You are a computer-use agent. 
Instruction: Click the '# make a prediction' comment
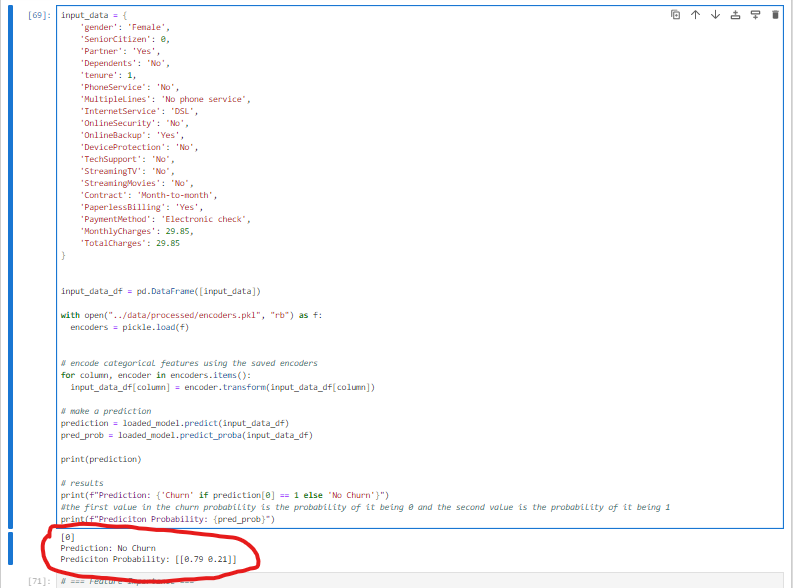106,411
